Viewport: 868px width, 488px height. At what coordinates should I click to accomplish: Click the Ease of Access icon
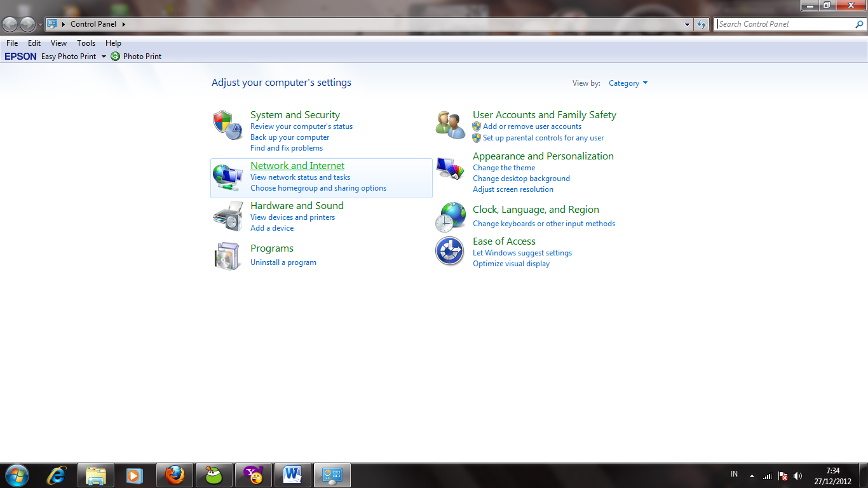pyautogui.click(x=449, y=251)
